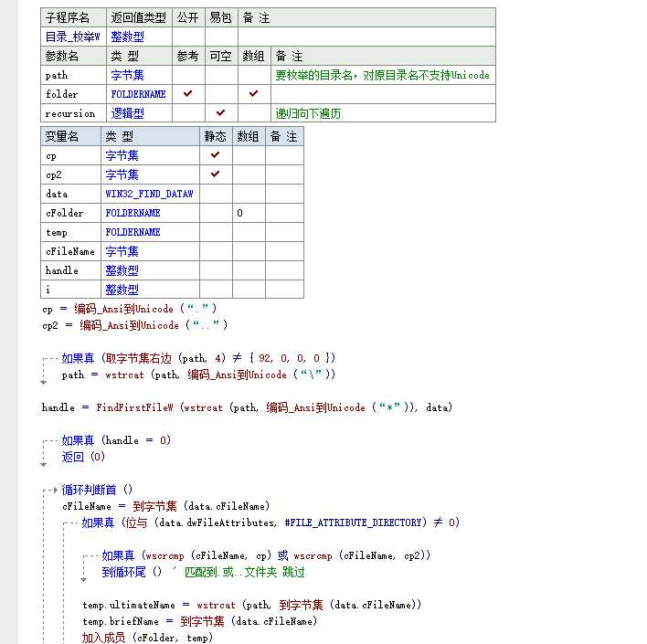Select the return type 整数型 in the subroutine row

click(128, 37)
